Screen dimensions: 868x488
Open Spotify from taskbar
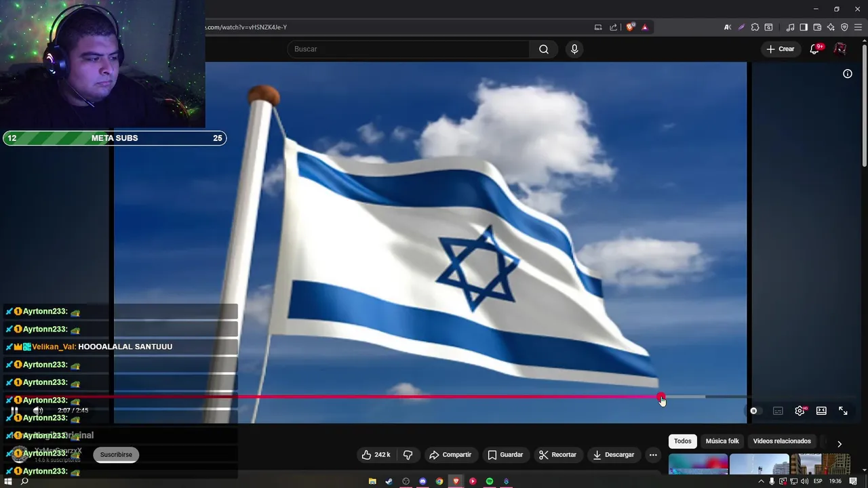coord(490,481)
